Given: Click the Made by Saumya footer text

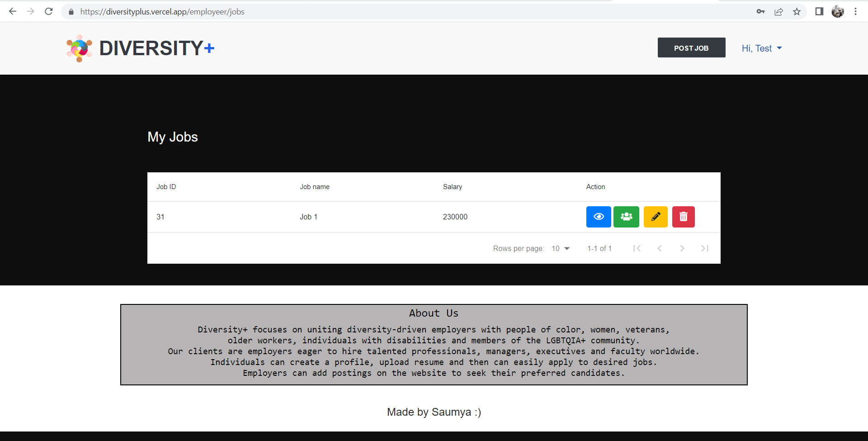Looking at the screenshot, I should 434,412.
